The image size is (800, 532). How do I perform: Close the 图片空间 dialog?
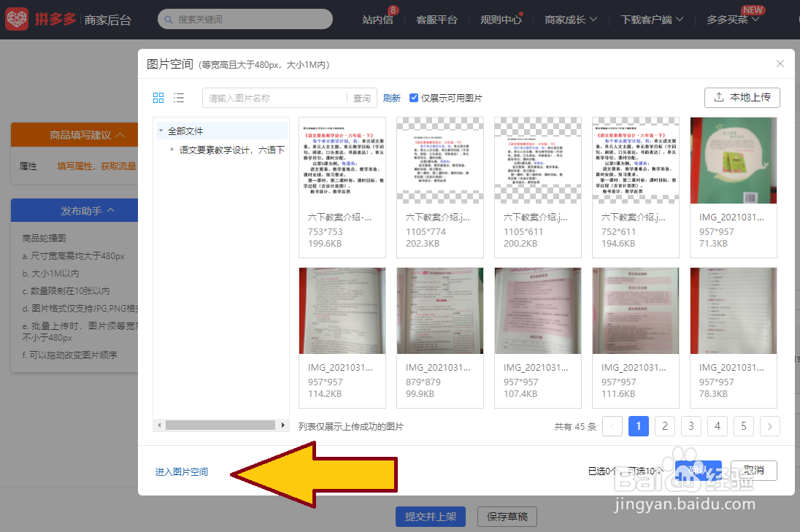point(780,63)
